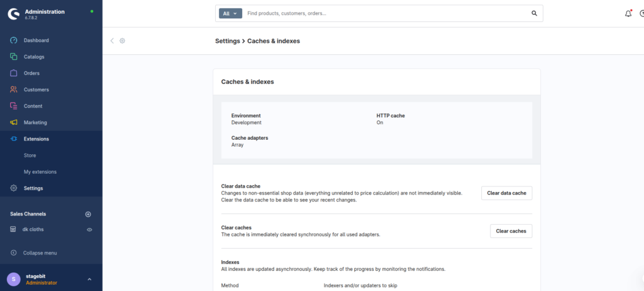Open notifications bell icon
This screenshot has width=644, height=291.
pyautogui.click(x=628, y=14)
